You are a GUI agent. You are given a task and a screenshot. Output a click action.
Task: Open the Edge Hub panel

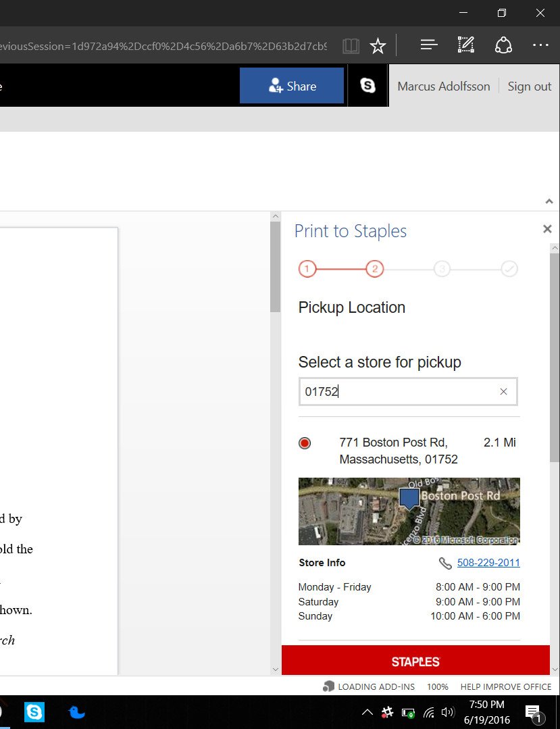coord(429,45)
